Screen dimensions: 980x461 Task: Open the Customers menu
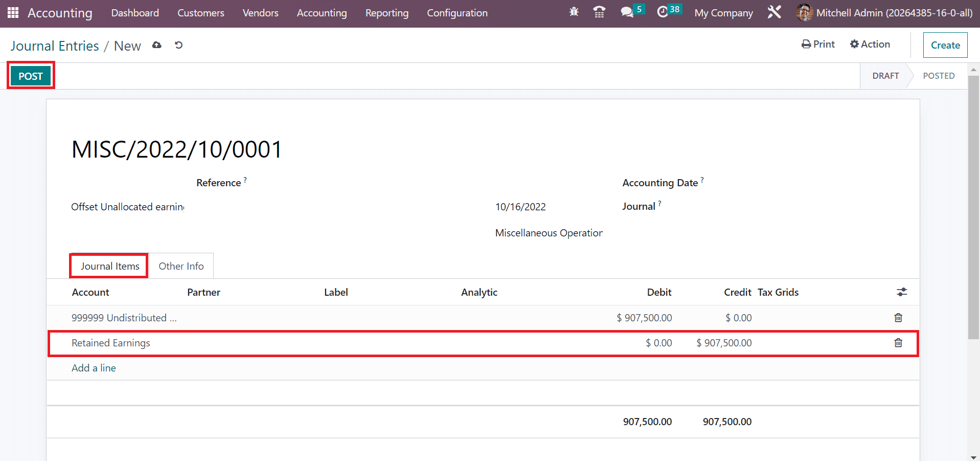[201, 13]
